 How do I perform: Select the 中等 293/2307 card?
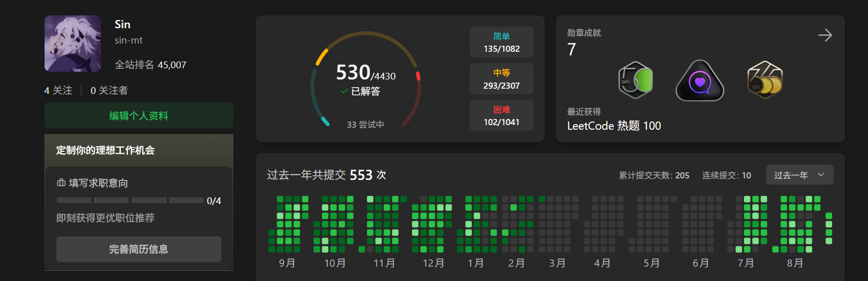502,79
